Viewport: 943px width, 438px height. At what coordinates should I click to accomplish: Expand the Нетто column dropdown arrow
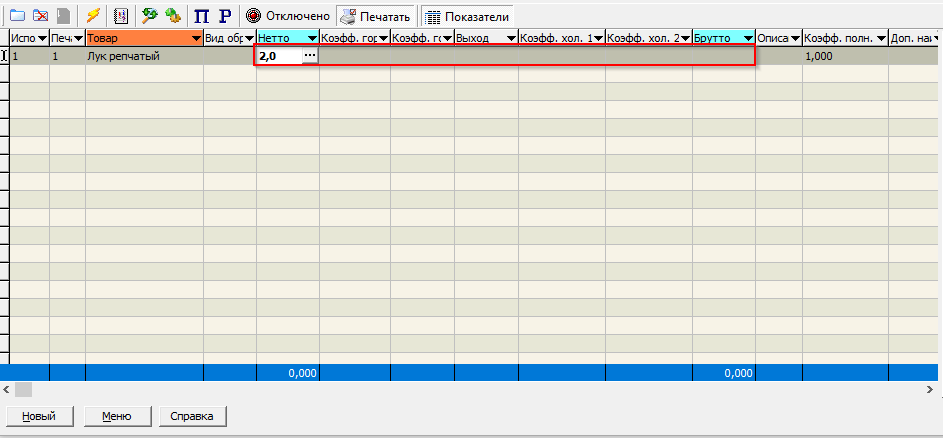[311, 39]
